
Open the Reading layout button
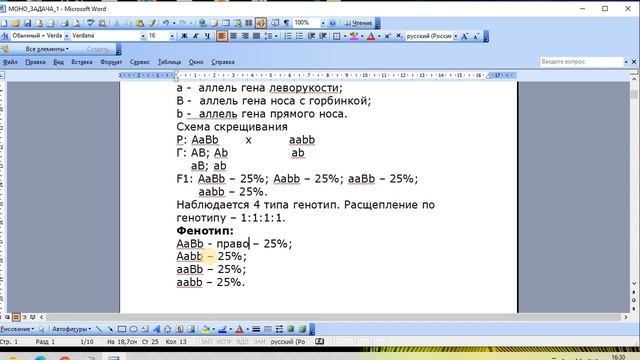(358, 23)
